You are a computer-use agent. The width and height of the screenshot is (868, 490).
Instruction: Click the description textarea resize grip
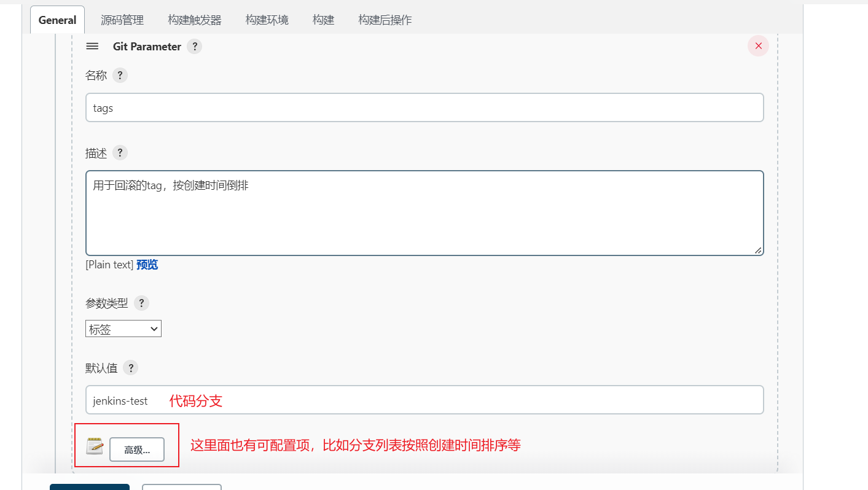[x=758, y=250]
